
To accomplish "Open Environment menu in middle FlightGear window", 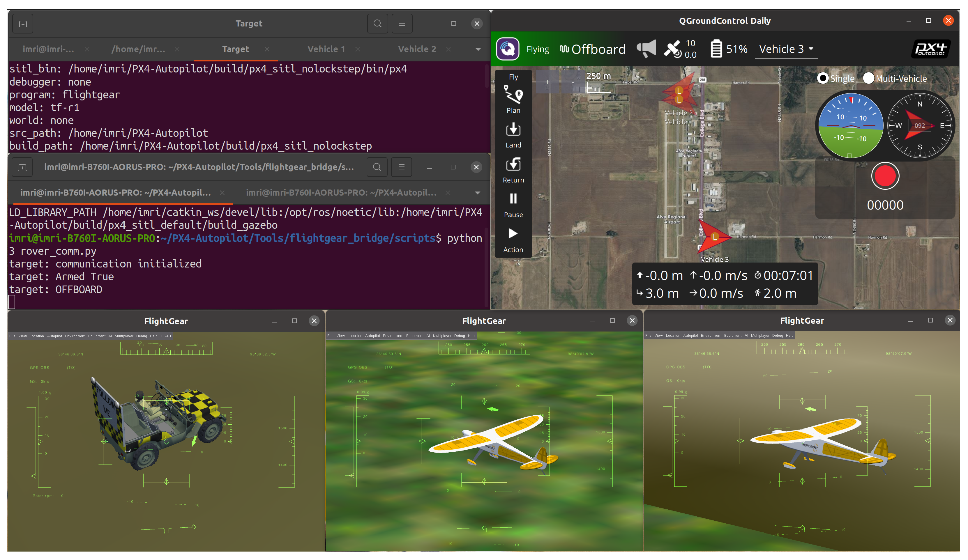I will (393, 336).
